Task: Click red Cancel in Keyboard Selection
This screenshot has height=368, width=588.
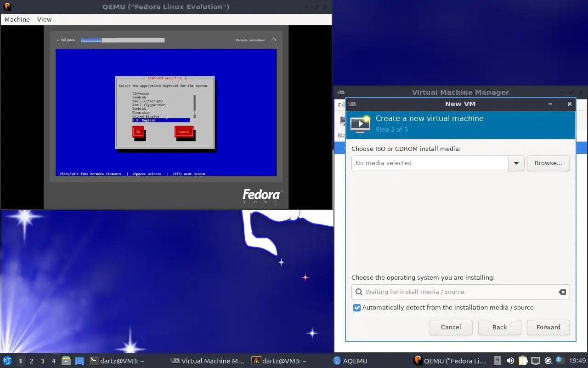Action: pyautogui.click(x=184, y=132)
